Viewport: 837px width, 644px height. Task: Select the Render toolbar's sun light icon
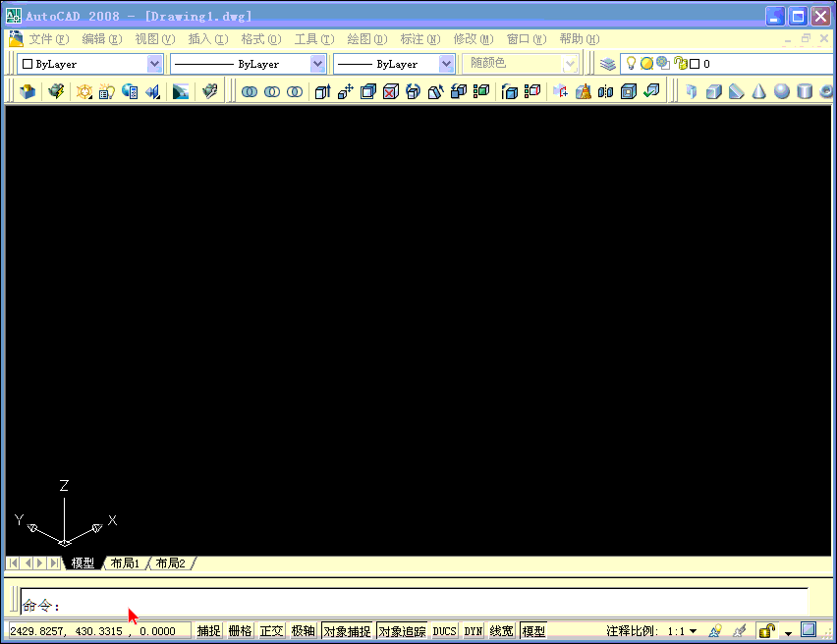pyautogui.click(x=84, y=90)
